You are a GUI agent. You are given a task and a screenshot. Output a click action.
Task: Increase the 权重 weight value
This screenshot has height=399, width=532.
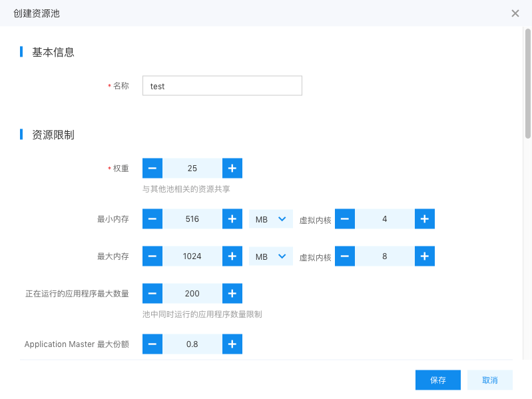tap(232, 168)
